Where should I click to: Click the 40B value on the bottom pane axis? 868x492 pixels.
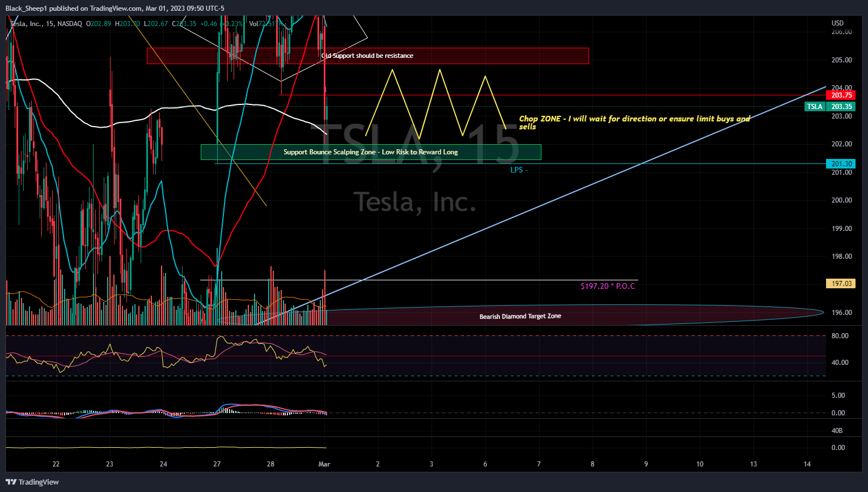837,431
